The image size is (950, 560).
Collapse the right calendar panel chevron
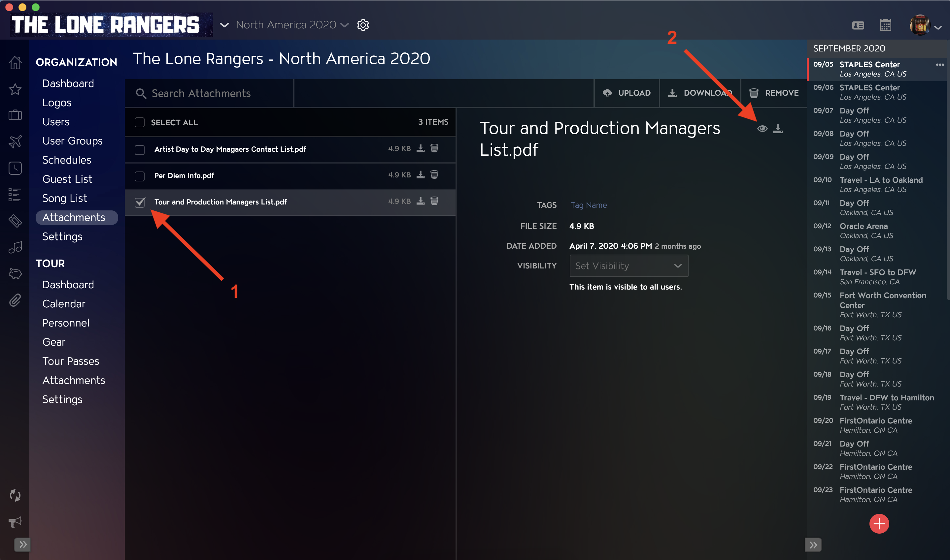click(x=813, y=544)
